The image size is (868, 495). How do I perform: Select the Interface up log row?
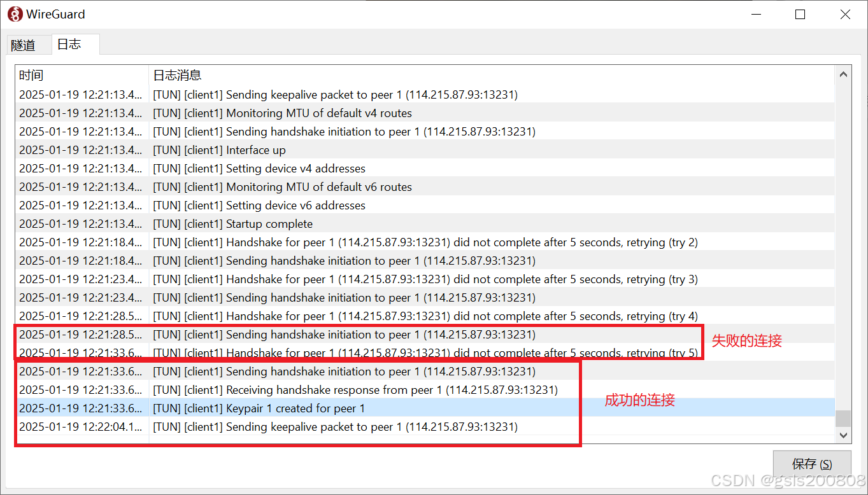click(x=425, y=150)
